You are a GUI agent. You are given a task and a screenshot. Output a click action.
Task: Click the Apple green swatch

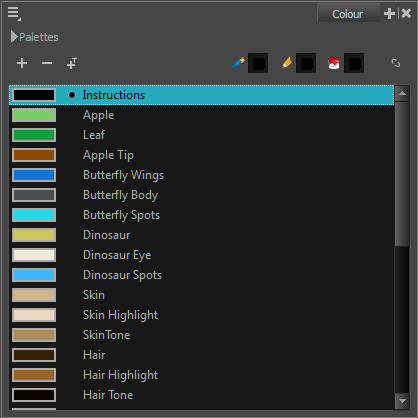34,115
